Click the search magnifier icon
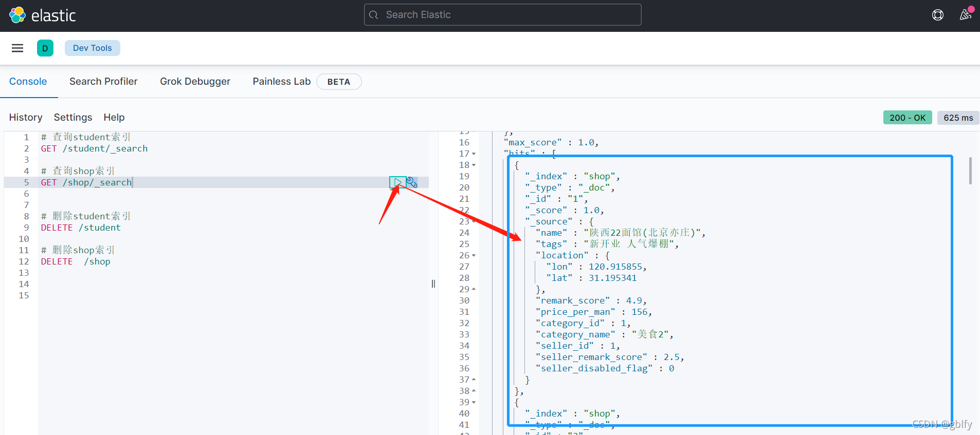Screen dimensions: 980x435 pyautogui.click(x=374, y=15)
